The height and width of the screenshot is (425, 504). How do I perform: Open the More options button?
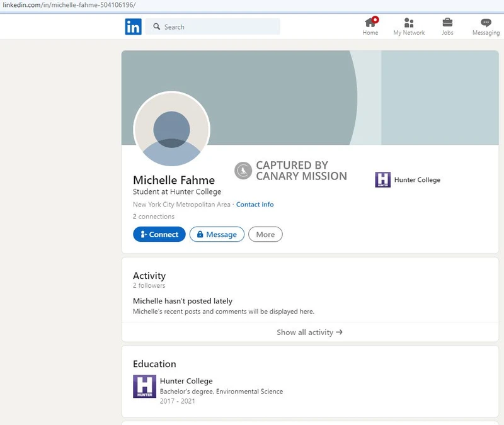pyautogui.click(x=265, y=234)
